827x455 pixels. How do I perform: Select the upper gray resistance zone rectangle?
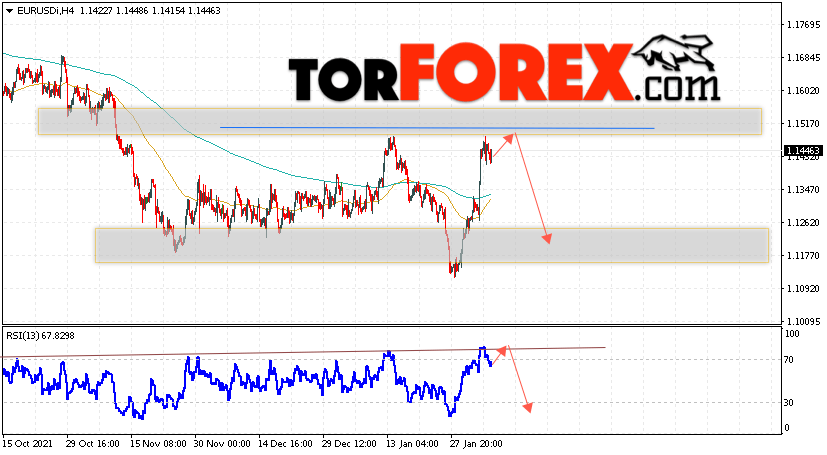click(x=400, y=121)
